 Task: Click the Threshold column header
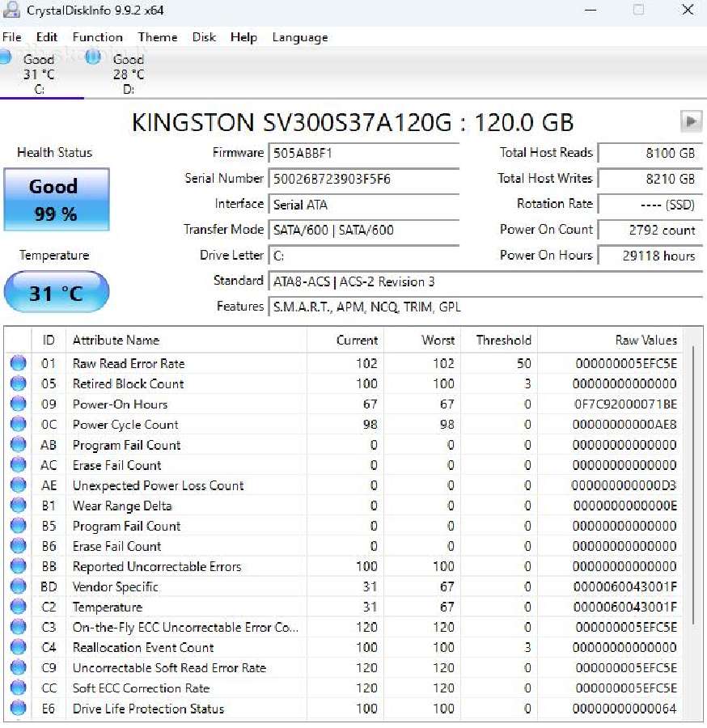tap(499, 341)
